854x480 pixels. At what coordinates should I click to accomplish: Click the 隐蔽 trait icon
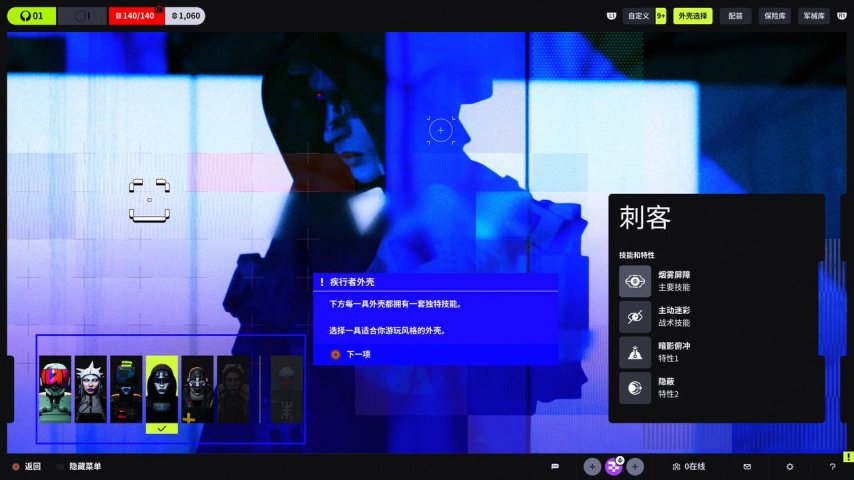[x=635, y=388]
